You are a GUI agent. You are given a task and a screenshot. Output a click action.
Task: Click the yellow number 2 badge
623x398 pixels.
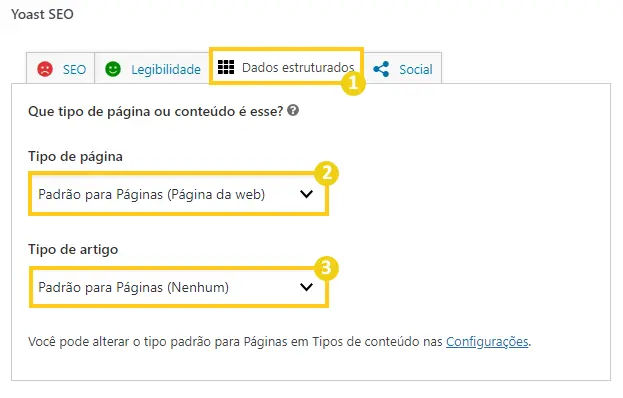(326, 173)
